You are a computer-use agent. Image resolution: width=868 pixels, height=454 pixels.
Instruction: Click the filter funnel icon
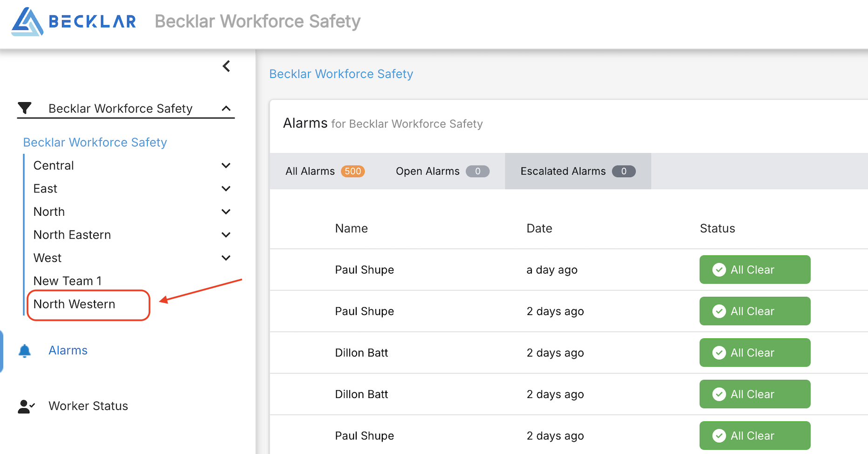point(25,108)
